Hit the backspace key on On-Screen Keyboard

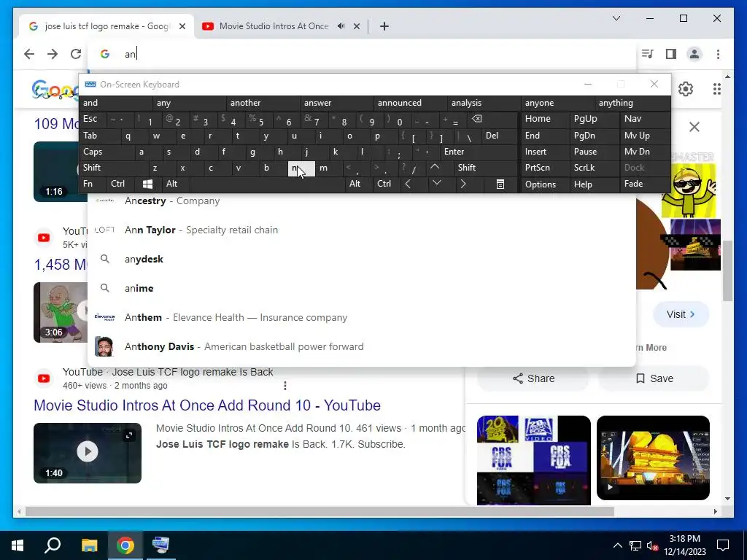click(477, 119)
